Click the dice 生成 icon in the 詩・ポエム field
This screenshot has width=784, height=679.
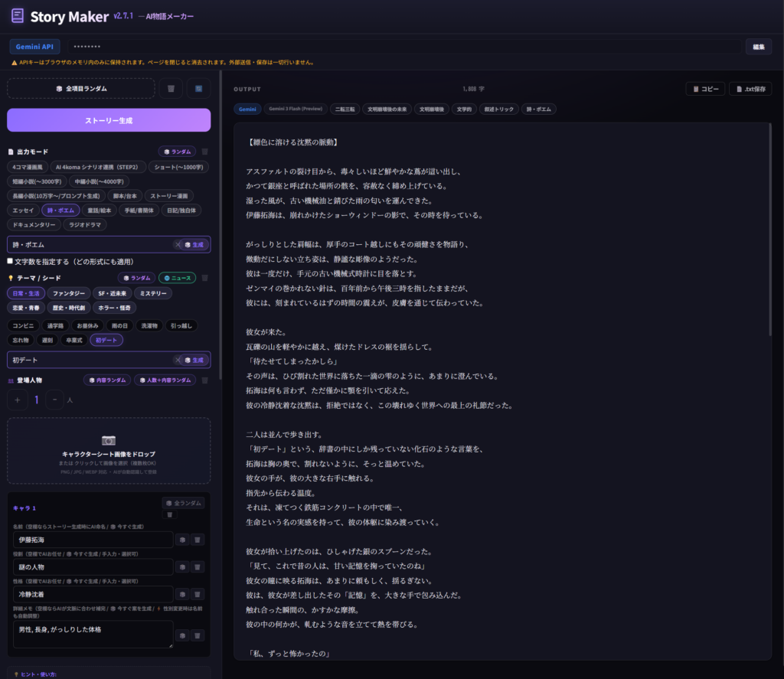pos(195,244)
